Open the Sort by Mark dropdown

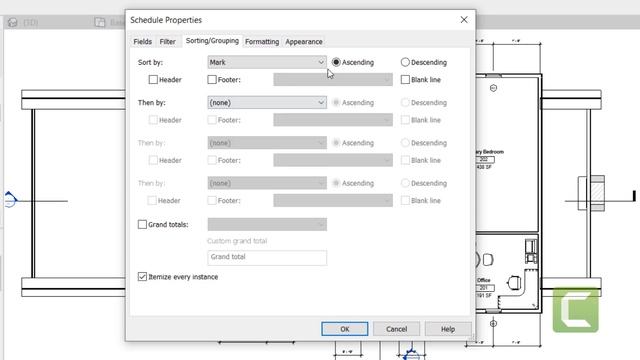click(267, 62)
